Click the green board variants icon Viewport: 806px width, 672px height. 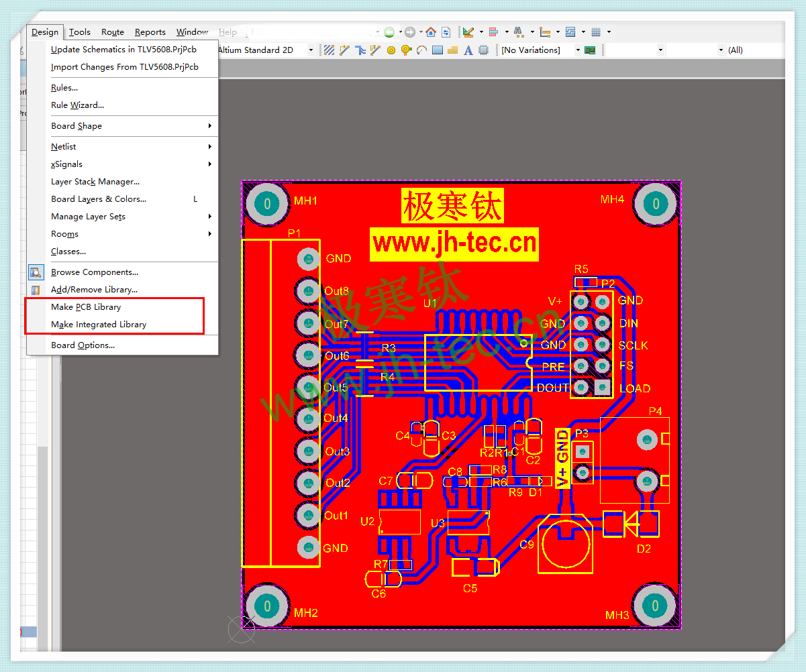(590, 50)
